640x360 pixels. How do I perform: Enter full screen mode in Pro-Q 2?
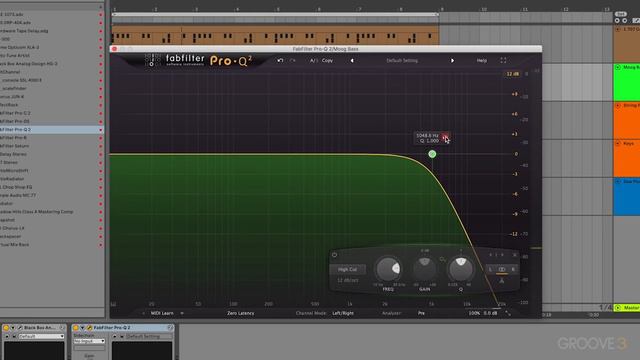pyautogui.click(x=503, y=60)
